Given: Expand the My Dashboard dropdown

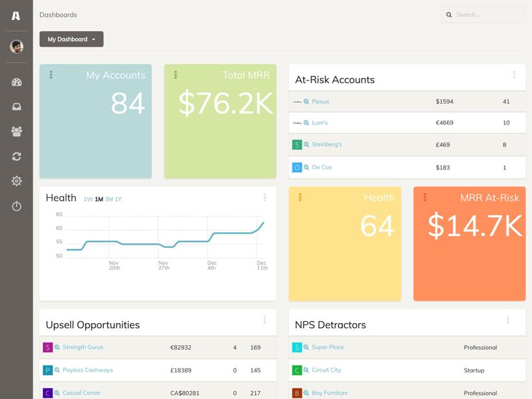Looking at the screenshot, I should point(71,40).
